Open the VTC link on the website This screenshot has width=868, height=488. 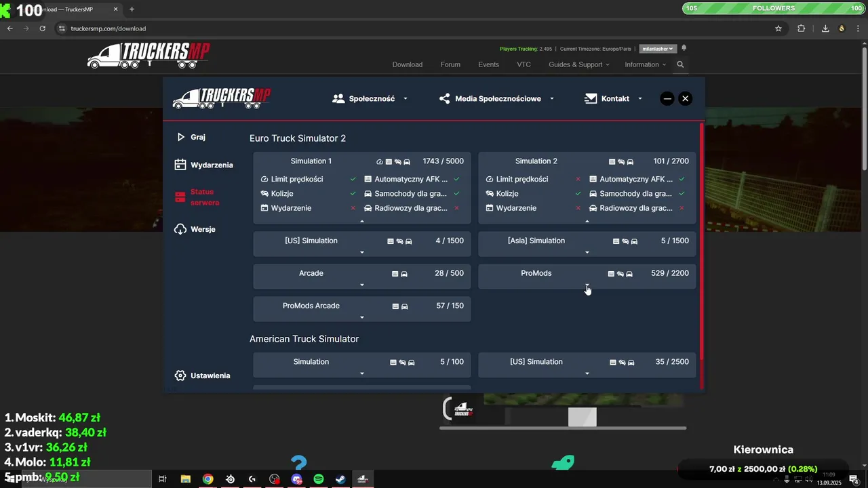(524, 64)
